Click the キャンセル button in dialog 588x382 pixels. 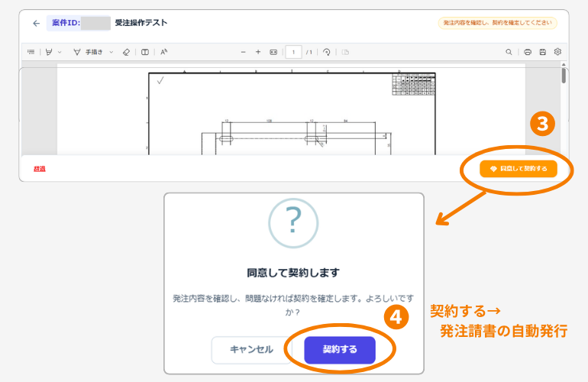click(251, 350)
